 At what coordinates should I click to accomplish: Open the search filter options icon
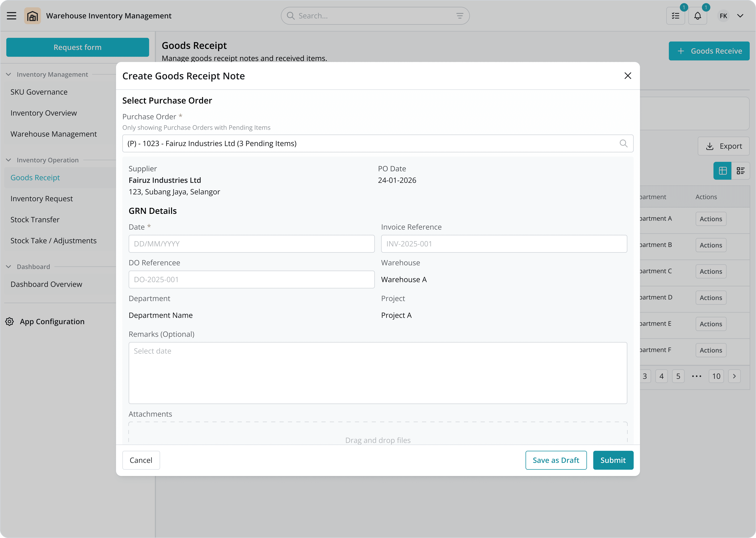coord(460,16)
